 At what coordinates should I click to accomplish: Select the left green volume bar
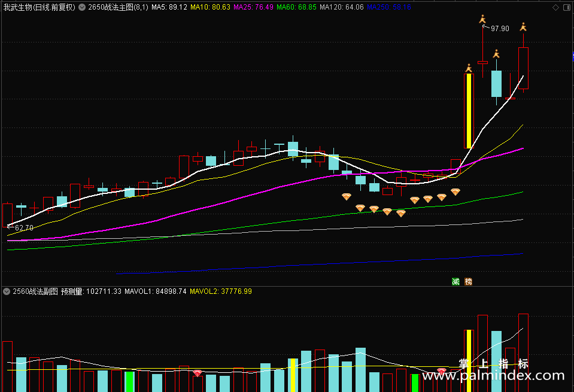[130, 382]
